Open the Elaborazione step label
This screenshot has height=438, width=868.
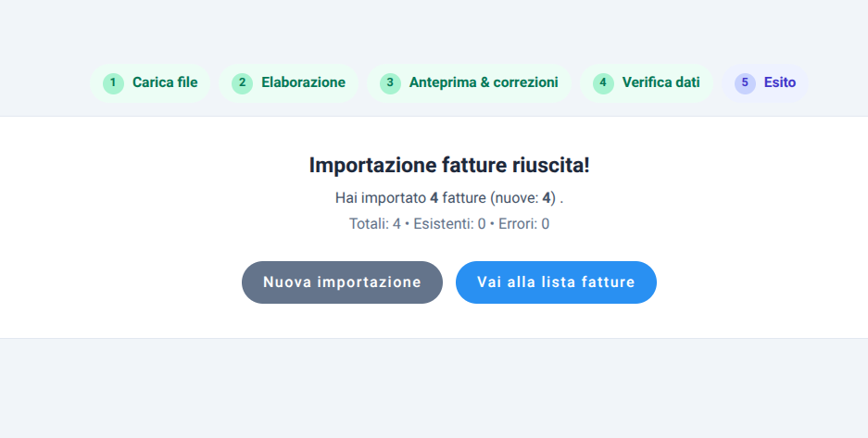[303, 82]
